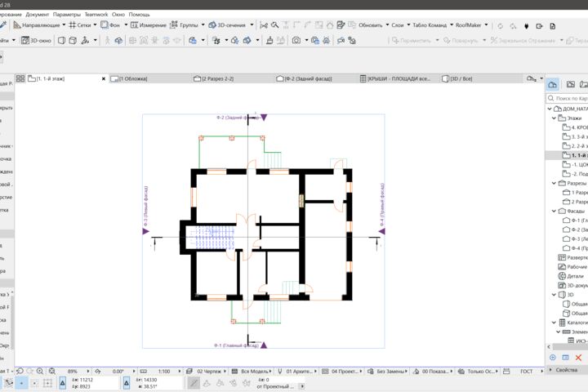This screenshot has height=392, width=588.
Task: Click the Фон trace reference icon
Action: [x=105, y=25]
